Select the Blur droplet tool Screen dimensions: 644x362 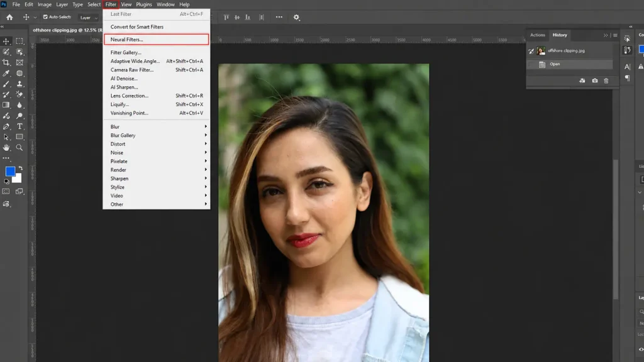[19, 105]
